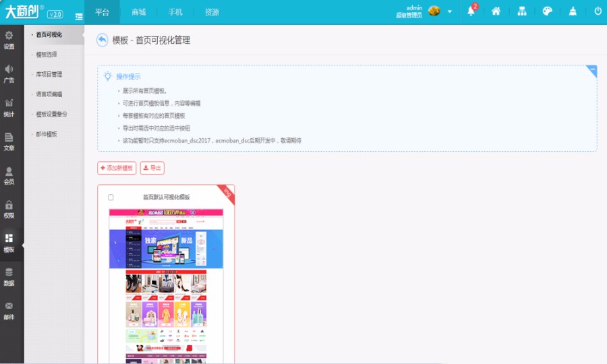Open 权限 permissions lock icon in sidebar
Viewport: 607px width, 364px height.
click(9, 209)
